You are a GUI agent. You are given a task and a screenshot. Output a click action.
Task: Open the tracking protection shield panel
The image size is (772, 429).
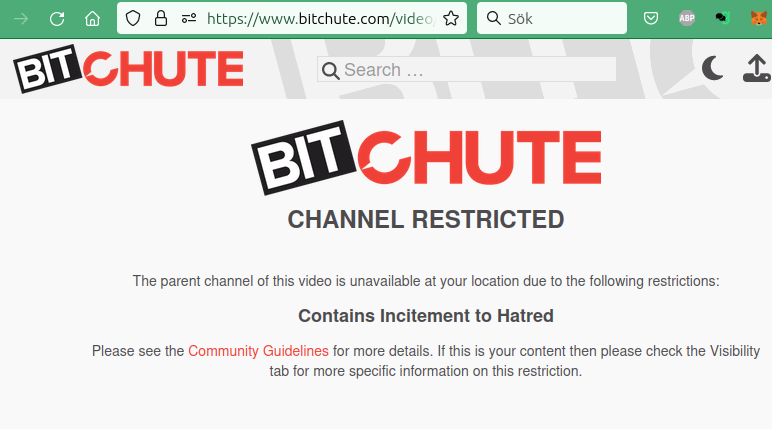click(133, 19)
